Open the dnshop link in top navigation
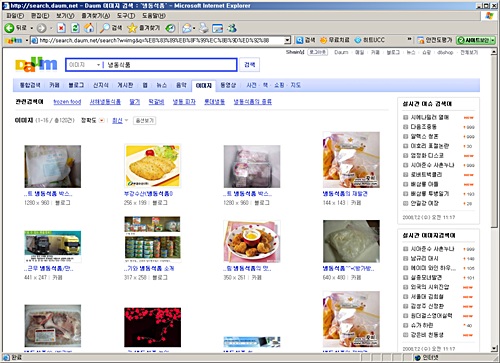 click(445, 52)
